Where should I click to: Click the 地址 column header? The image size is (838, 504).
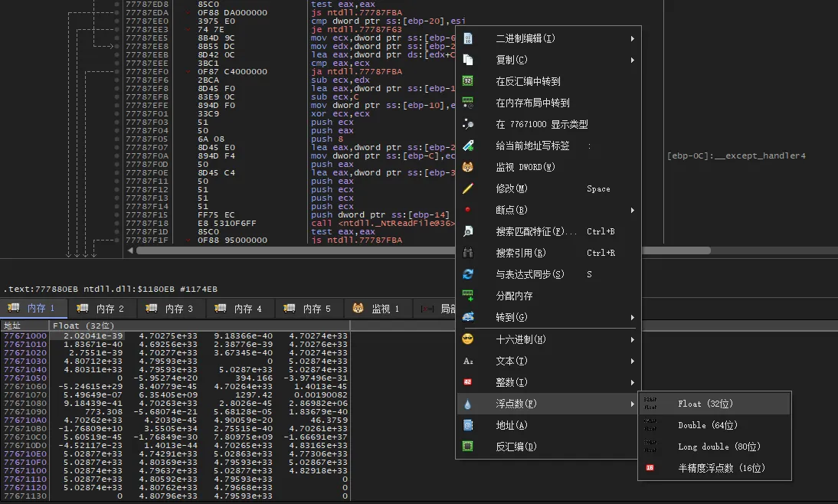[x=25, y=326]
